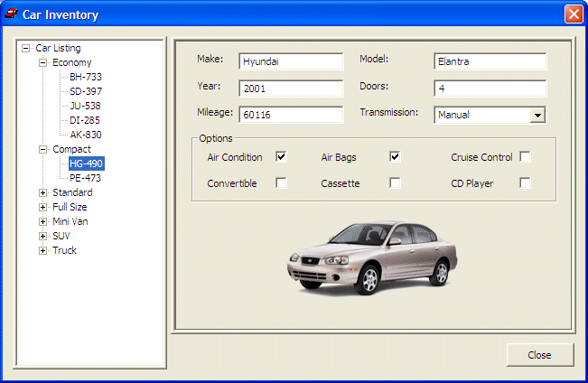Select car BH-733 in the tree
Screen dimensions: 588x383
click(86, 77)
